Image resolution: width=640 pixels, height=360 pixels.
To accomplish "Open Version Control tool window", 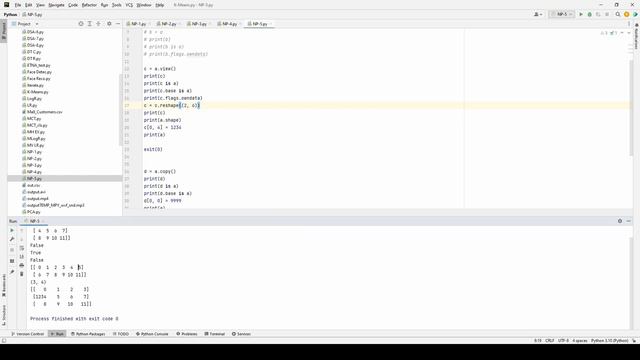I will pos(27,334).
